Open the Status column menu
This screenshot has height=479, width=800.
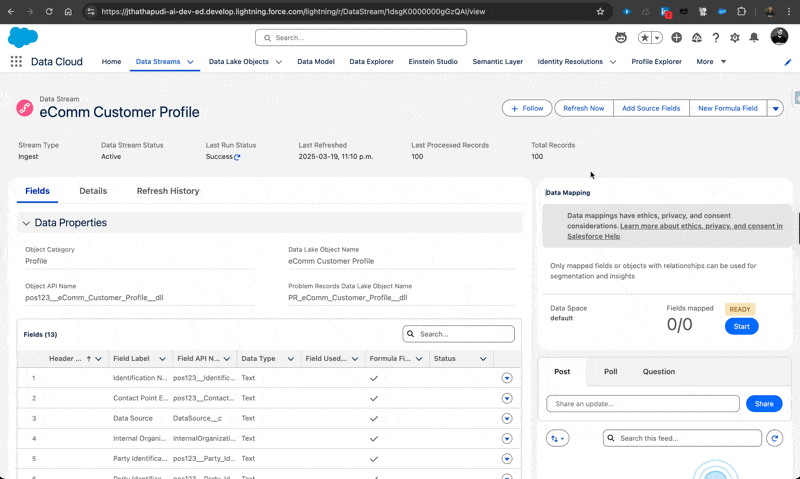[x=483, y=359]
